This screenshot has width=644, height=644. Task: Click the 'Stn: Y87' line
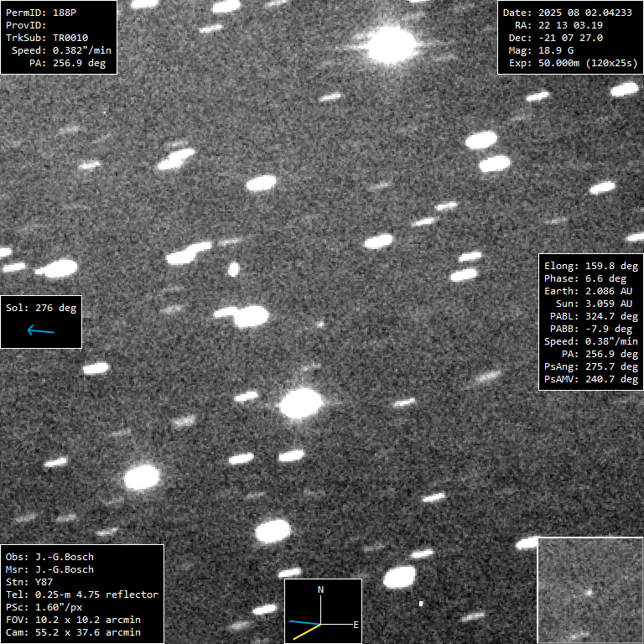coord(29,583)
